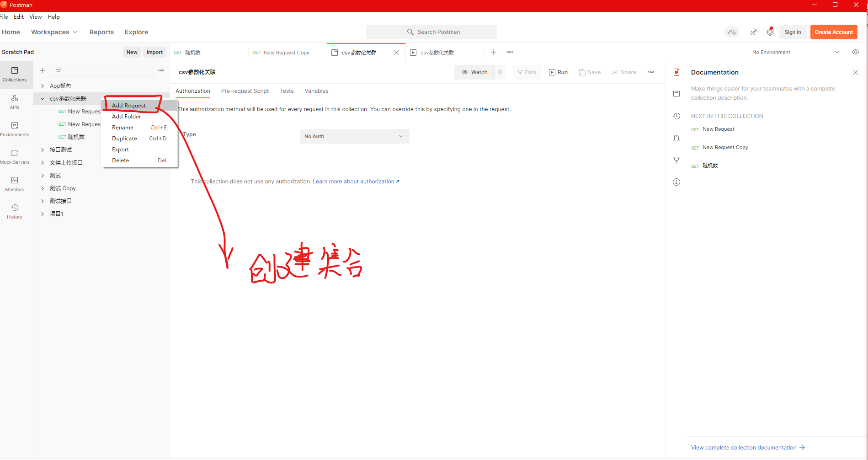Click Watch to watch the csv参数化关联 collection
The image size is (868, 460).
(x=475, y=72)
